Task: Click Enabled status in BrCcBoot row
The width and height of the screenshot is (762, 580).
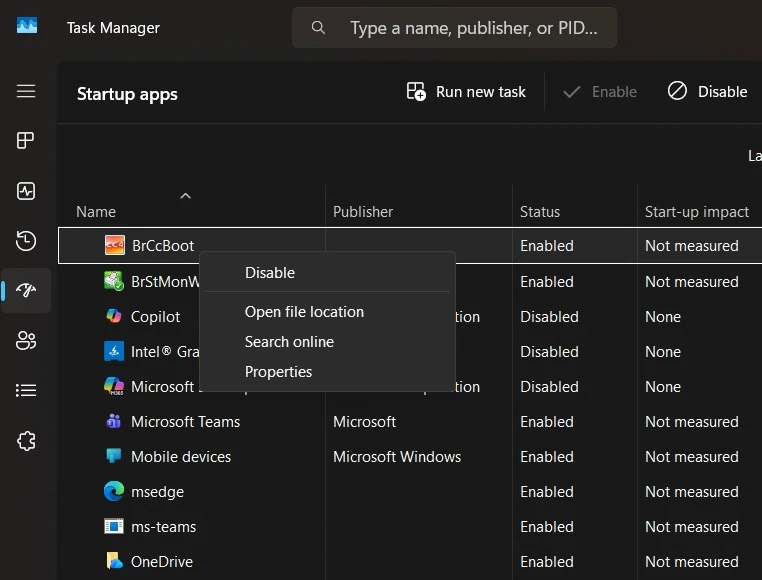Action: tap(547, 246)
